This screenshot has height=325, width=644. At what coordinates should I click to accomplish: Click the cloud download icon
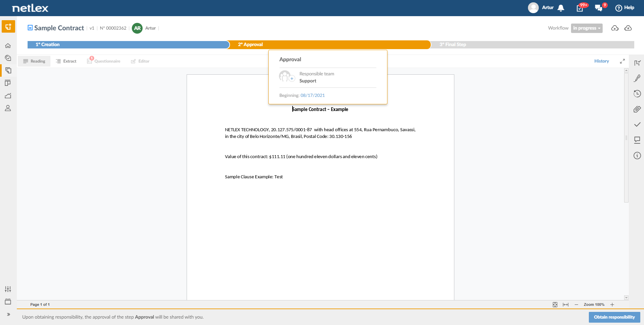pos(628,28)
